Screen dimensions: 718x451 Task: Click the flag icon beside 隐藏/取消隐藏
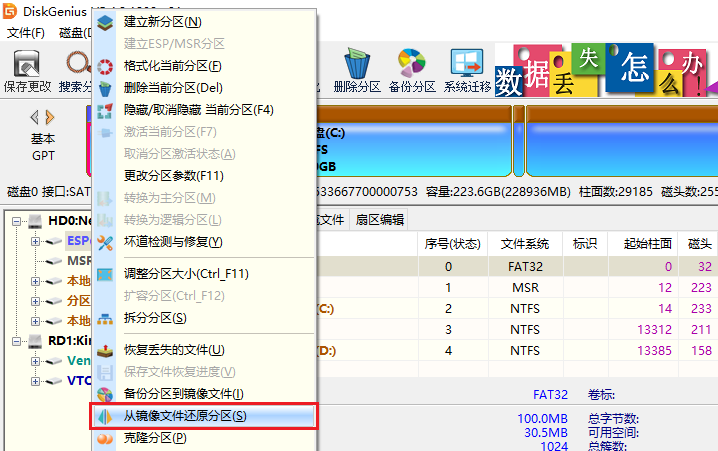[105, 111]
